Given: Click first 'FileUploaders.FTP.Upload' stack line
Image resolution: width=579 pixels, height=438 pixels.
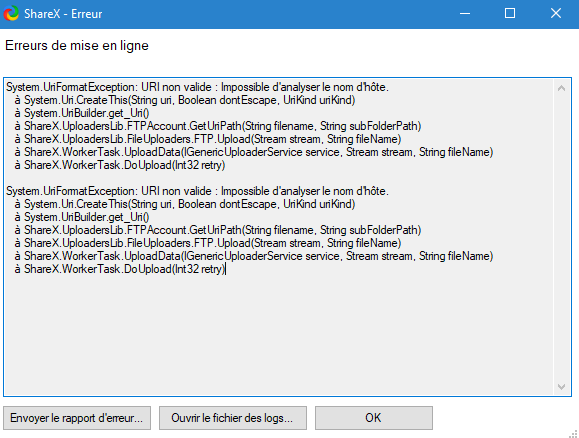Looking at the screenshot, I should coord(208,139).
